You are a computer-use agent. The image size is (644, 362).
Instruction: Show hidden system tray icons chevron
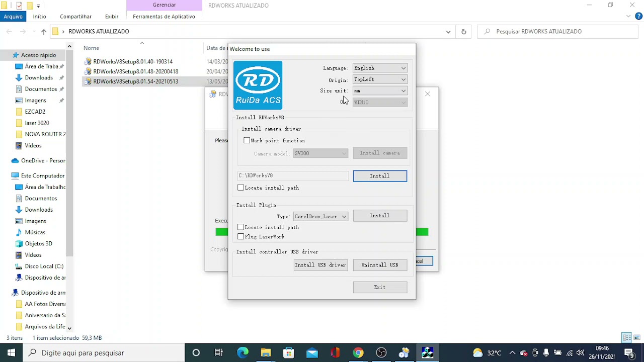click(x=512, y=353)
